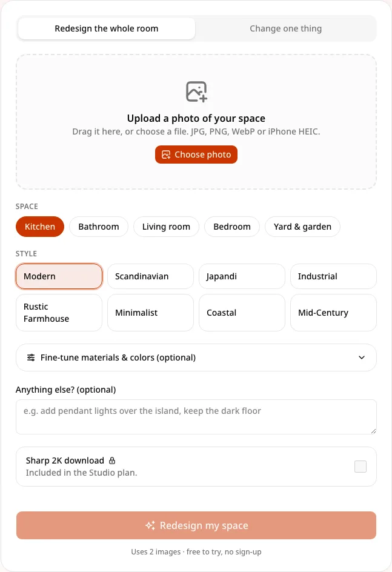Expand Fine-tune materials & colors chevron
Screen dimensions: 392x572
click(361, 358)
